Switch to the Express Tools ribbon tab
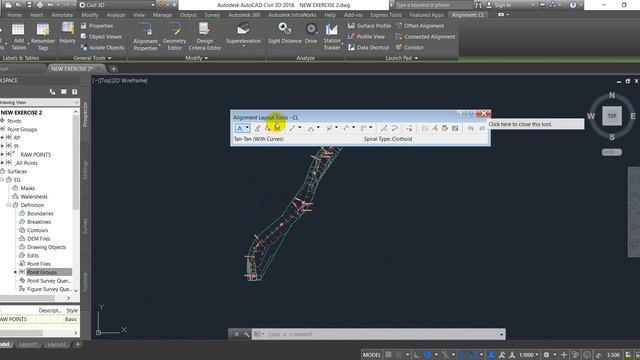 pyautogui.click(x=386, y=15)
